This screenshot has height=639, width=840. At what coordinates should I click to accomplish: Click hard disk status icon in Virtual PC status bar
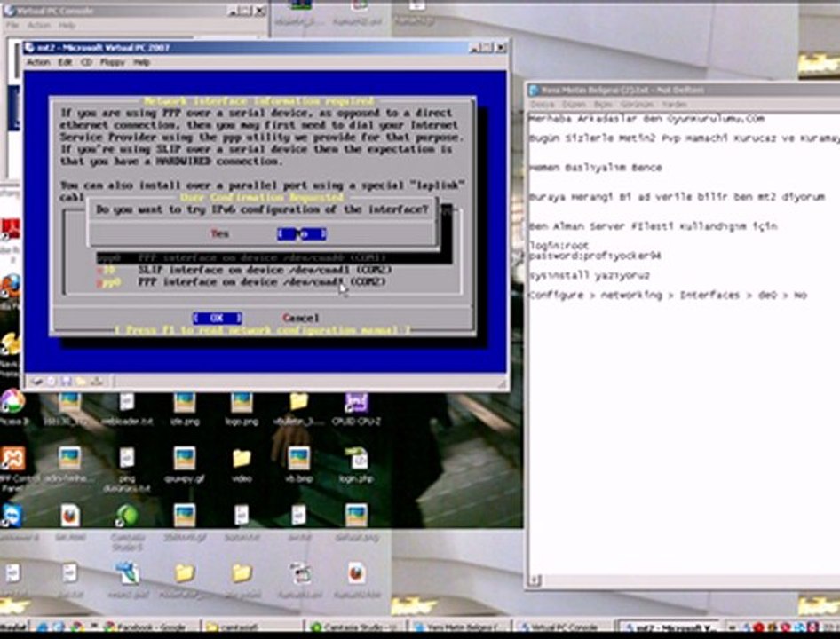tap(37, 382)
